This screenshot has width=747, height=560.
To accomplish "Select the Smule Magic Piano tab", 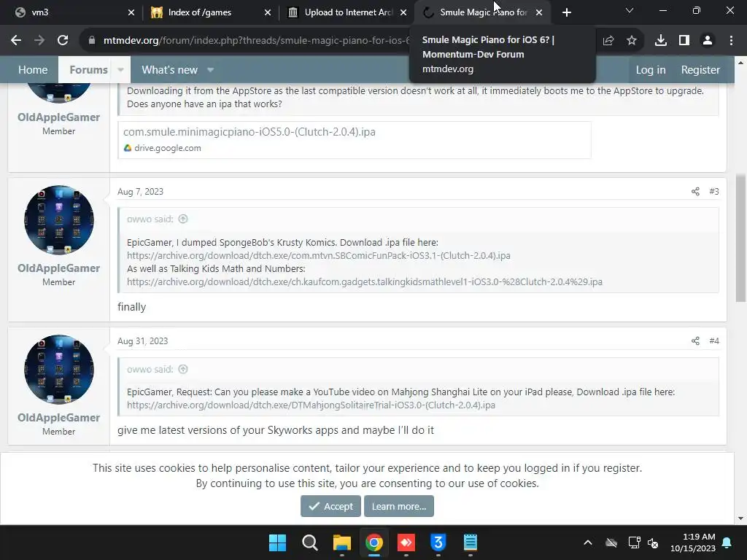I will [483, 12].
